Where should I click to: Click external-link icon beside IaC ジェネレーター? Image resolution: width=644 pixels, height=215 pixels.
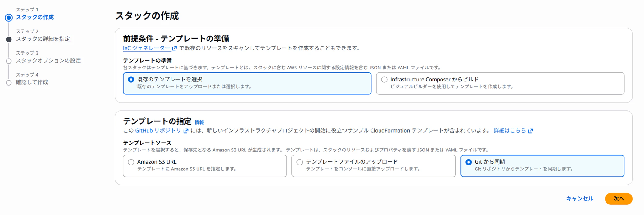[175, 48]
